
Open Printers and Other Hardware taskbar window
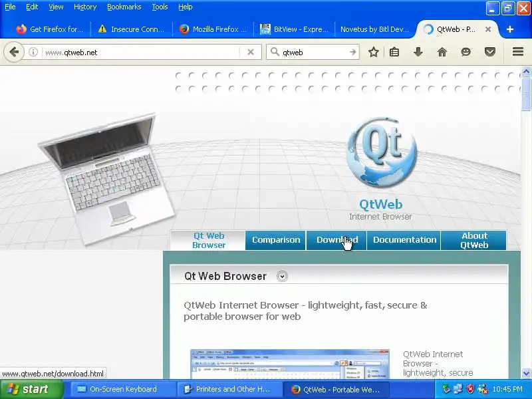coord(229,389)
